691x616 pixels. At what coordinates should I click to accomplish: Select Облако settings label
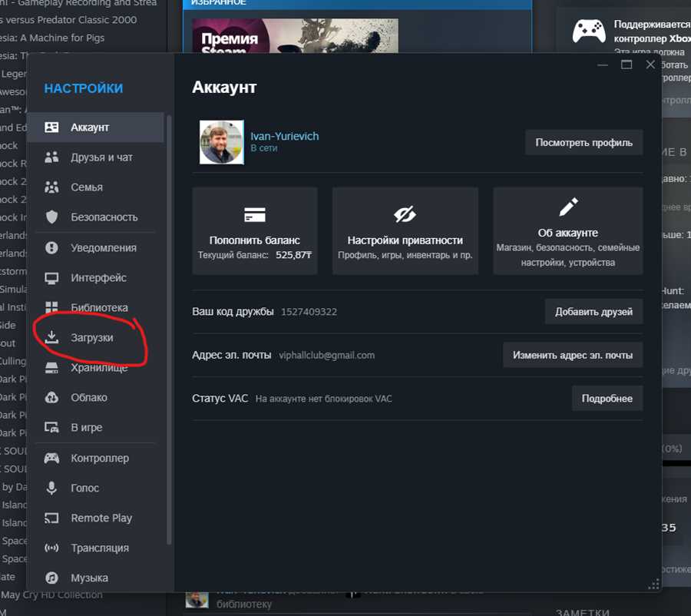coord(89,398)
